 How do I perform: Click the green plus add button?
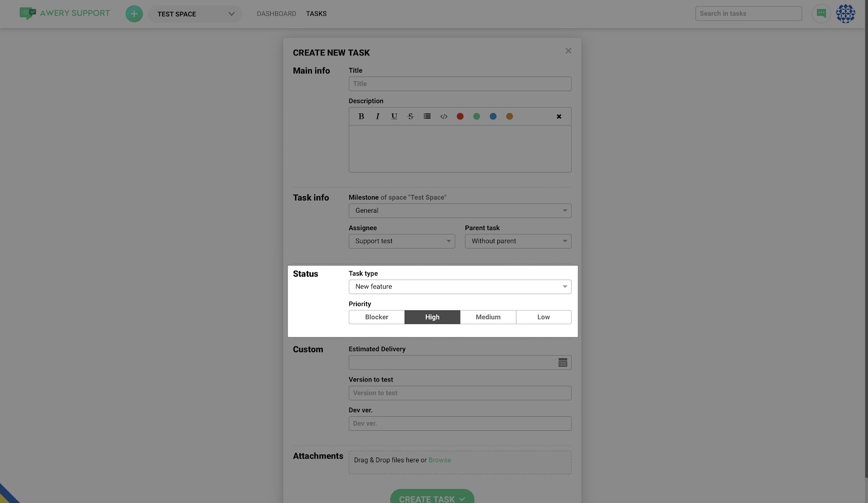(134, 14)
